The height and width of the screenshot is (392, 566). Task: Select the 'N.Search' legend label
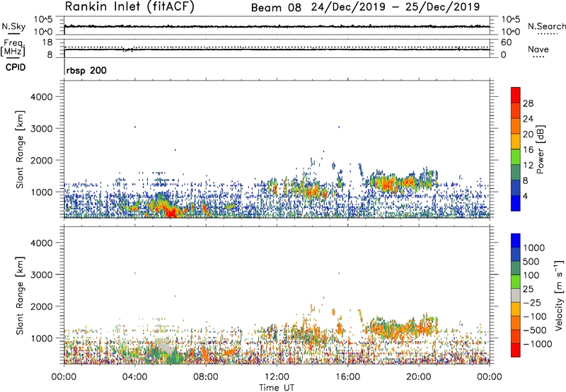(546, 26)
